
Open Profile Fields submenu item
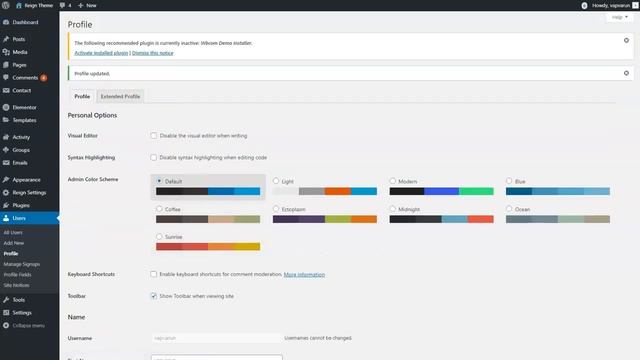(x=18, y=275)
